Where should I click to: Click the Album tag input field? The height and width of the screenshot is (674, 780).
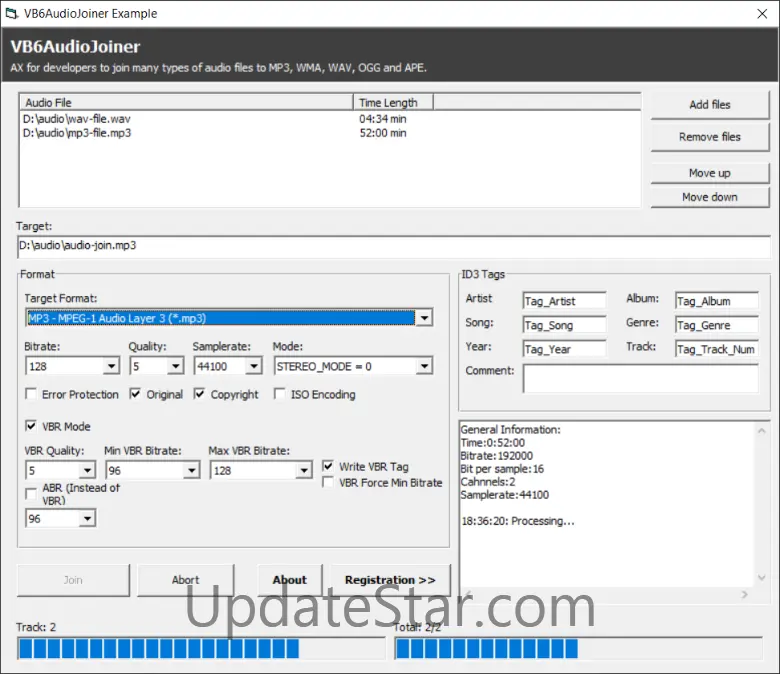717,301
